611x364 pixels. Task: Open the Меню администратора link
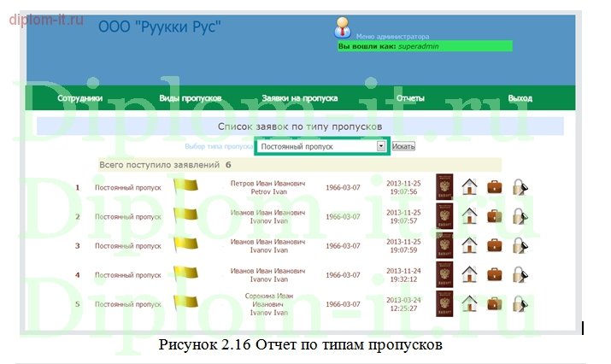pos(392,36)
